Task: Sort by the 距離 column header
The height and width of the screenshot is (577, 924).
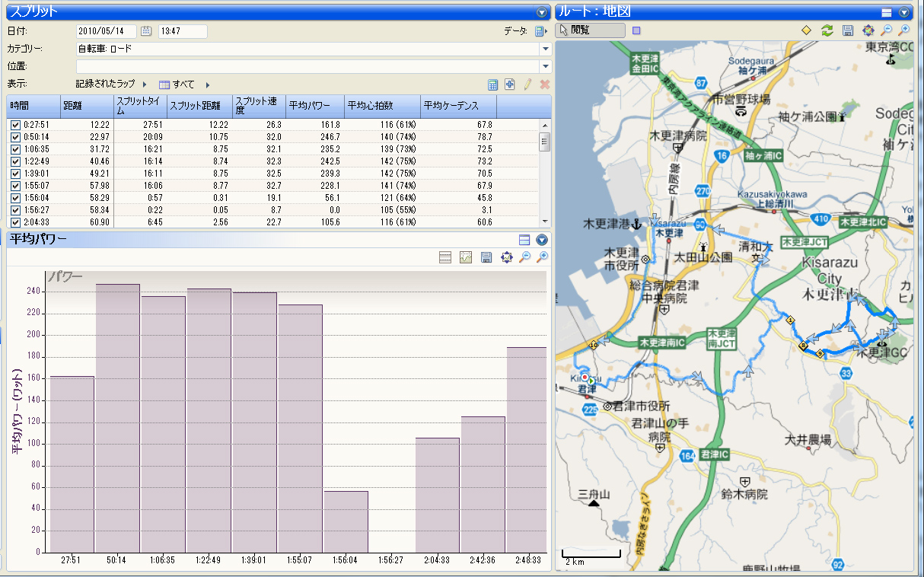Action: pyautogui.click(x=87, y=106)
